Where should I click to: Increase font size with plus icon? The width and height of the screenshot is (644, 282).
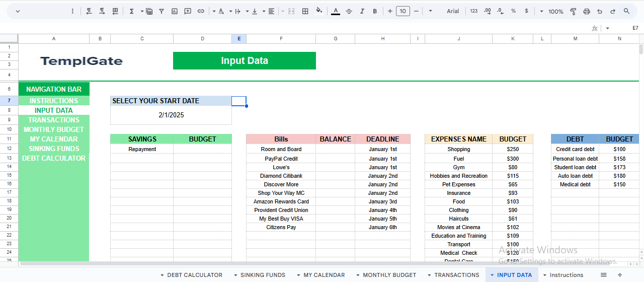(390, 11)
